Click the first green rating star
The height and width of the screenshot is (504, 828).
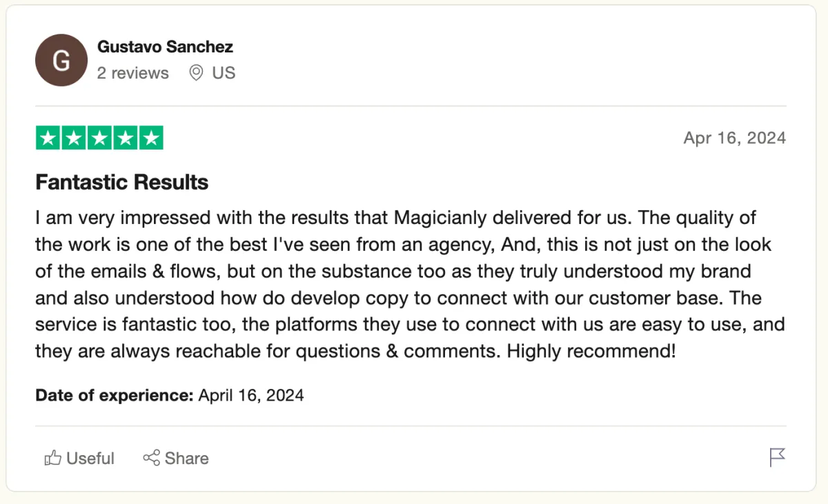[48, 138]
